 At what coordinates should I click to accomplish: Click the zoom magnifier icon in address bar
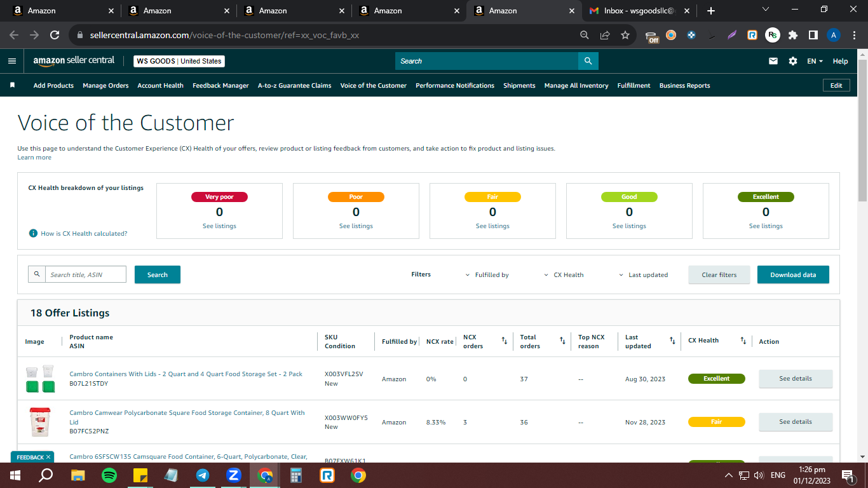click(585, 35)
